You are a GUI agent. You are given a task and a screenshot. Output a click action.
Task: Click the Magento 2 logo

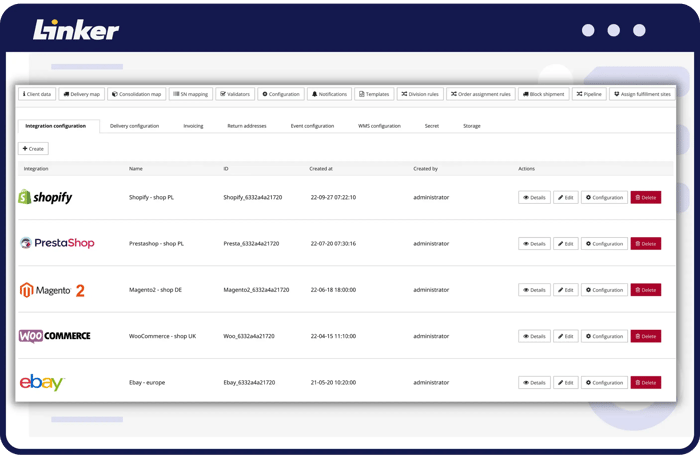point(52,290)
